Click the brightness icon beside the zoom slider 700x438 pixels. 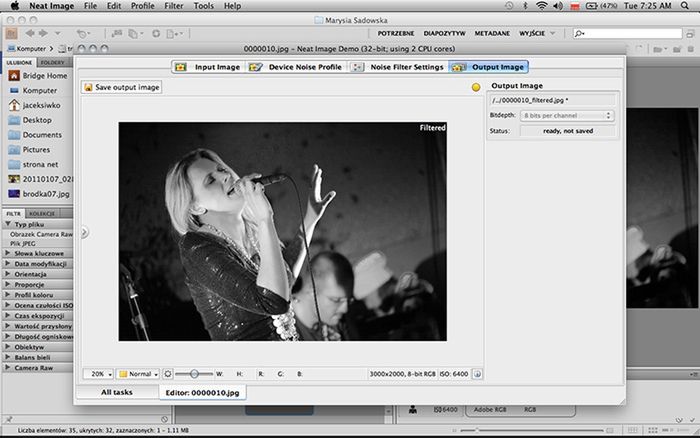click(x=167, y=374)
